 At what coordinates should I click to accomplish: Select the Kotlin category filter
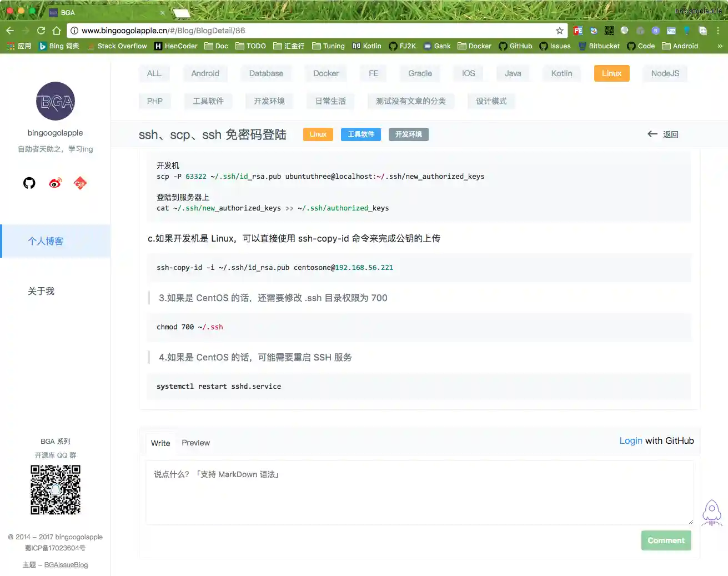(x=561, y=73)
